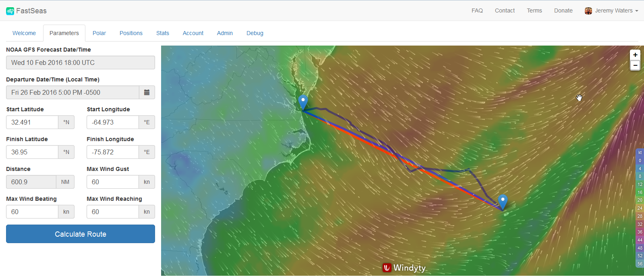Focus the NOAA GFS Forecast Date field
Screen dimensions: 644x279
81,62
